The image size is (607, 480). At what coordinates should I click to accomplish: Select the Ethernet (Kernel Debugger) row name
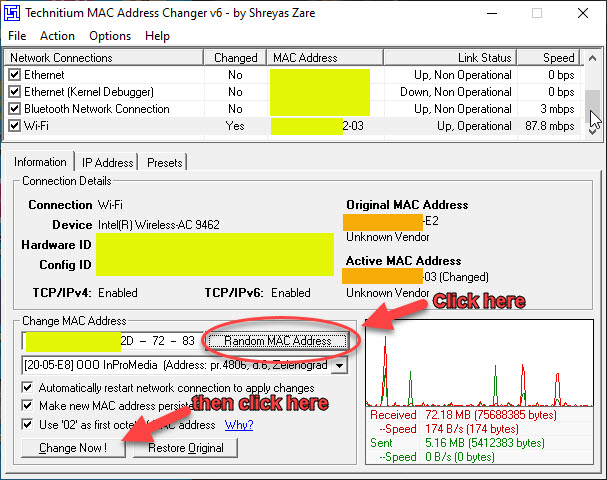[89, 92]
